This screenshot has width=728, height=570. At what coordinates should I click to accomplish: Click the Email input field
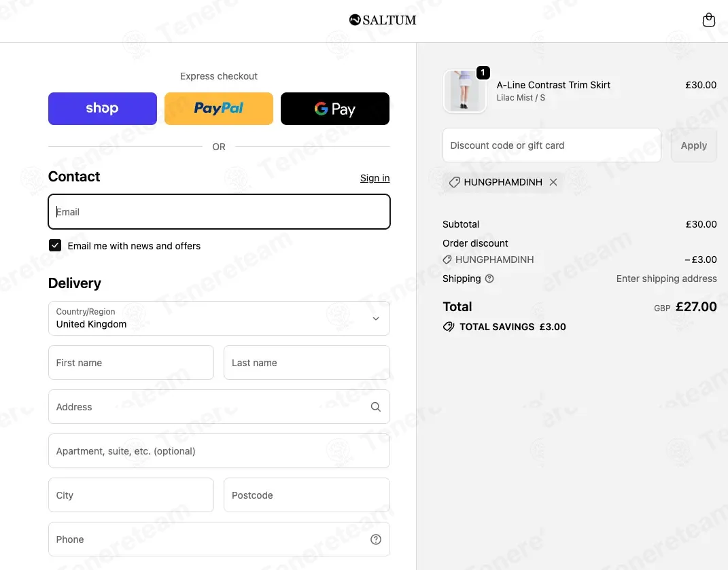coord(219,212)
